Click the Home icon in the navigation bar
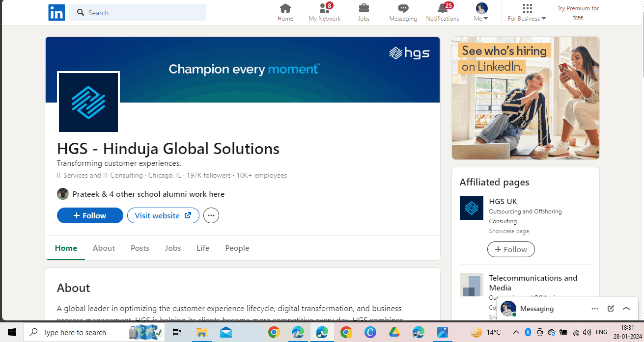Image resolution: width=644 pixels, height=342 pixels. 285,9
